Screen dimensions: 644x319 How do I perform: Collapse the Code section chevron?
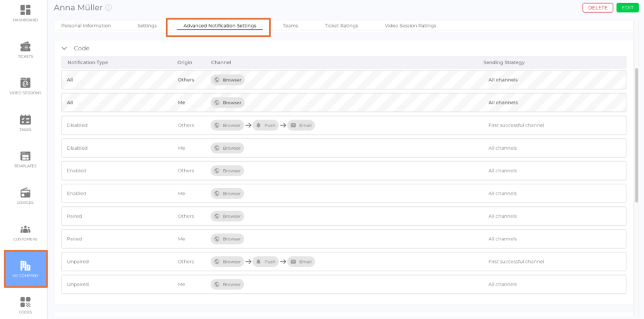(64, 48)
